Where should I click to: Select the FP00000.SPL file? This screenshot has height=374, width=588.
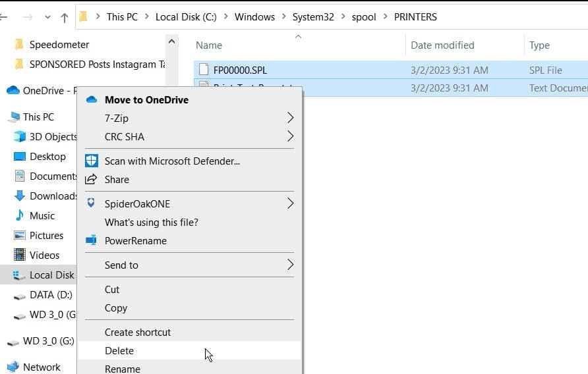(239, 70)
